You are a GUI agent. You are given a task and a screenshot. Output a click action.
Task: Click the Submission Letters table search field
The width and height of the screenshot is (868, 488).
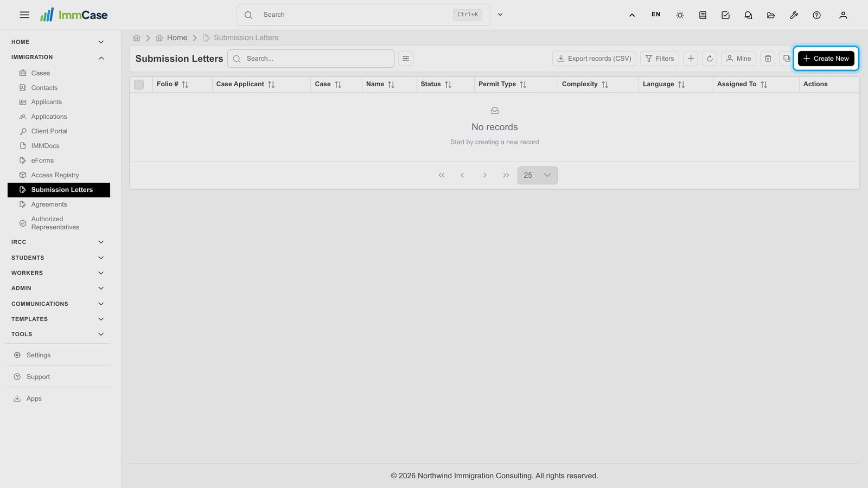[x=311, y=59]
